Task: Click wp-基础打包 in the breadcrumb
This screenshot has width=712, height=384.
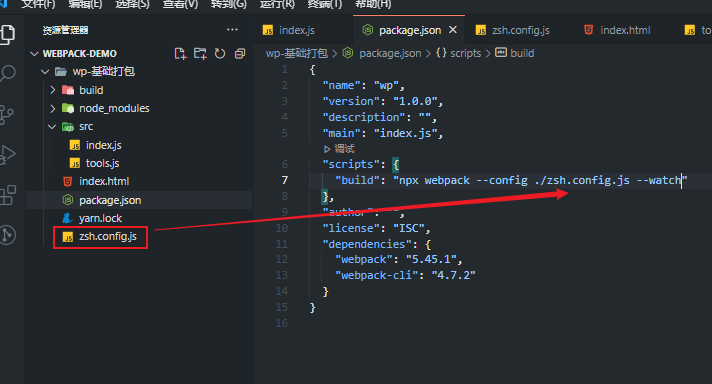Action: (297, 54)
